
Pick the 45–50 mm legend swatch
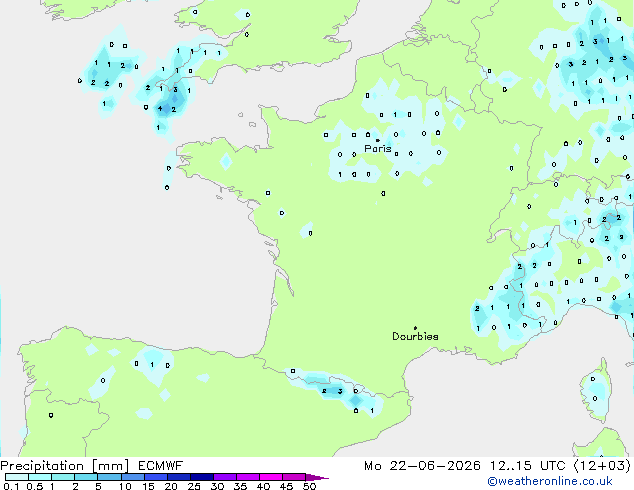click(x=294, y=477)
